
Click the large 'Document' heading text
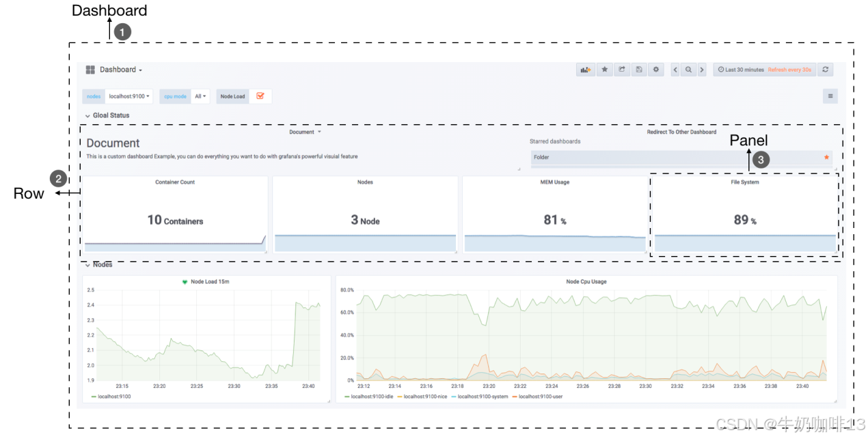point(113,143)
